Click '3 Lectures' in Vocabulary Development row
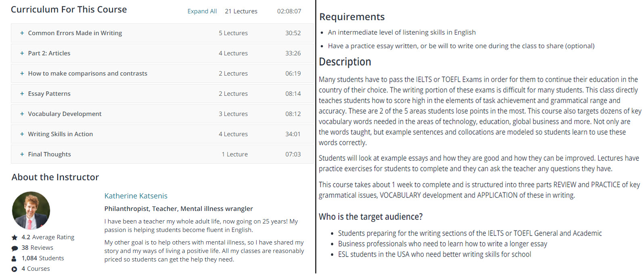 click(x=233, y=114)
